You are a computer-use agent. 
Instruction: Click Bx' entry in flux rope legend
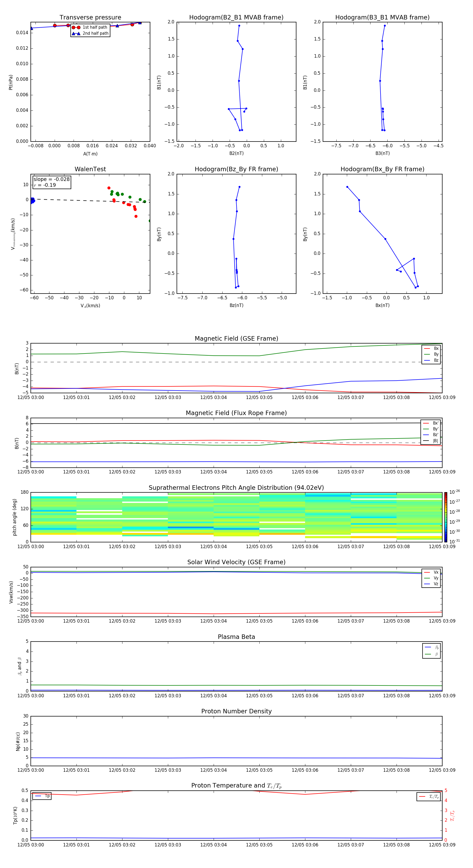point(431,423)
